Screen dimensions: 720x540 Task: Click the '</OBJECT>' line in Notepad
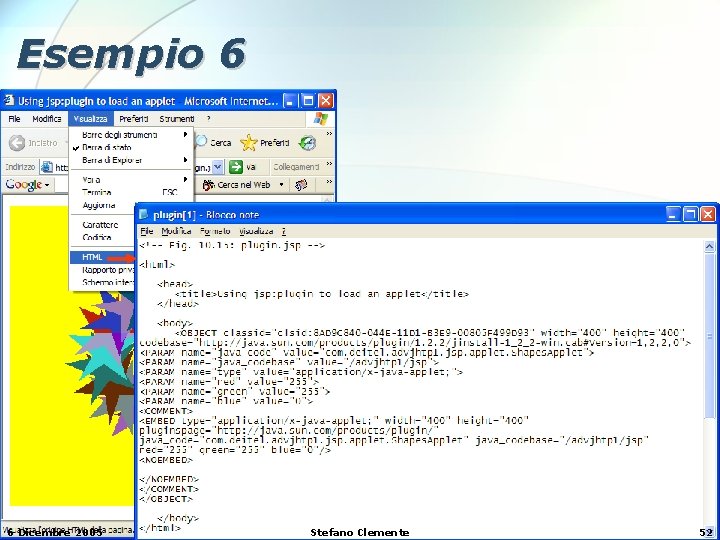[166, 499]
